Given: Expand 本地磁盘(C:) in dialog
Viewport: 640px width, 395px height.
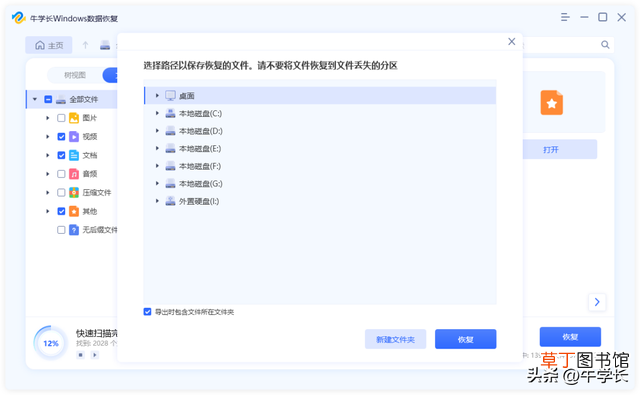Looking at the screenshot, I should pos(157,113).
